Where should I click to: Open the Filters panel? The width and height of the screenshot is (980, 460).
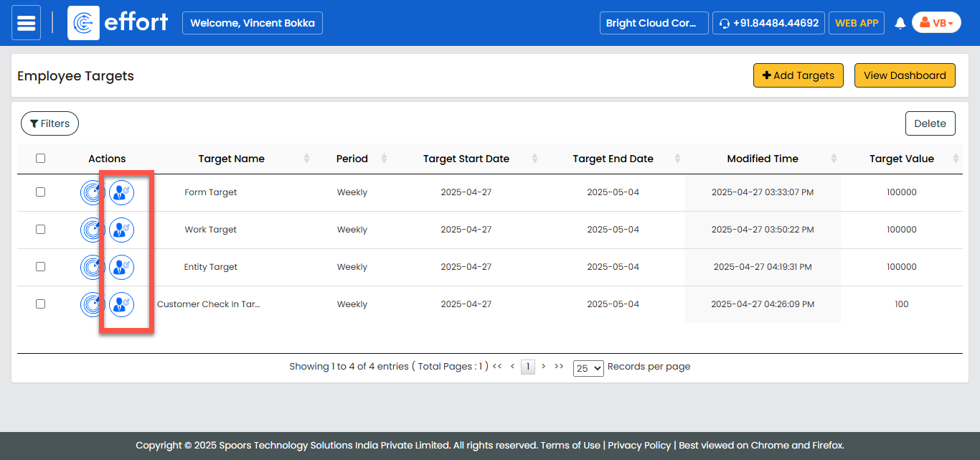(50, 123)
